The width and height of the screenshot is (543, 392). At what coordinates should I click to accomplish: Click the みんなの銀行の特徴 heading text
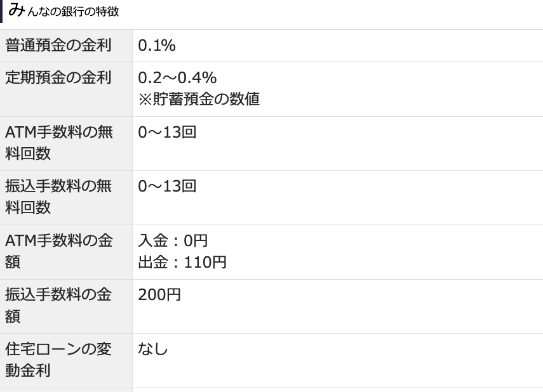pos(64,11)
